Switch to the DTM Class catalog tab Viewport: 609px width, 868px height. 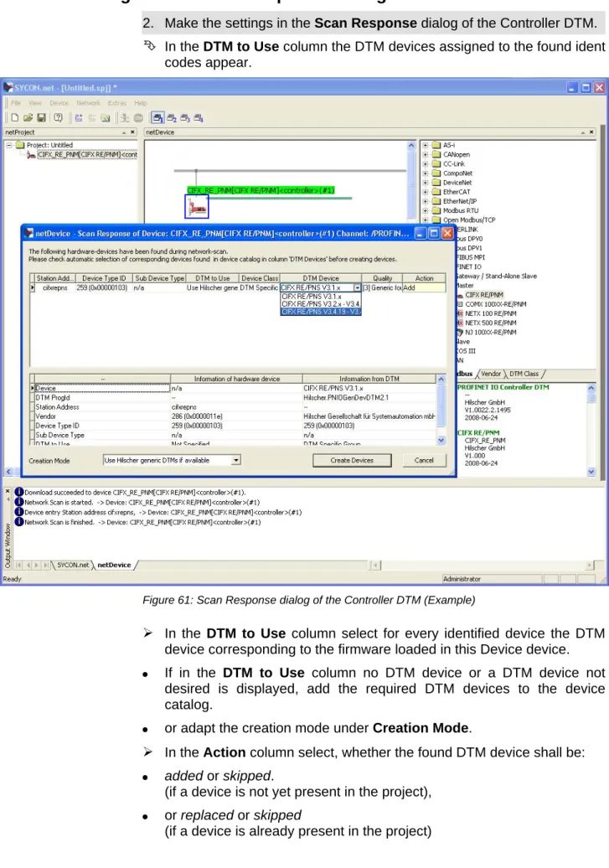tap(524, 374)
